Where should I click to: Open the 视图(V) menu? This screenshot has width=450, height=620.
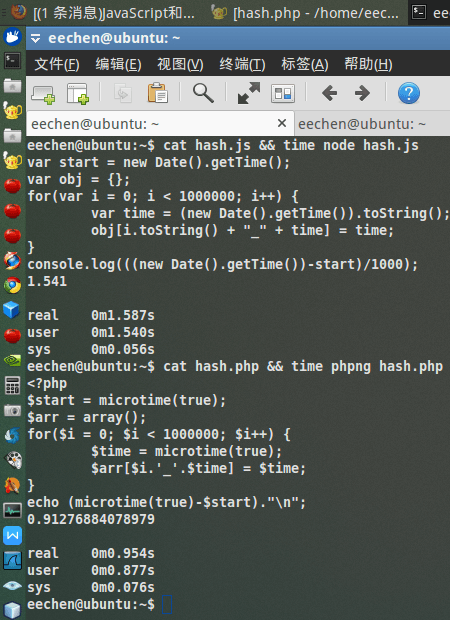click(x=180, y=64)
